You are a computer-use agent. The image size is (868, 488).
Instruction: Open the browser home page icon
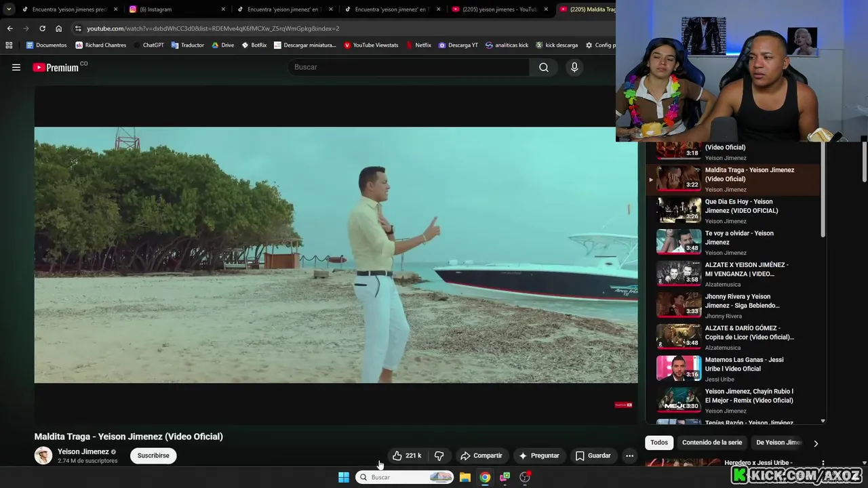pyautogui.click(x=58, y=28)
